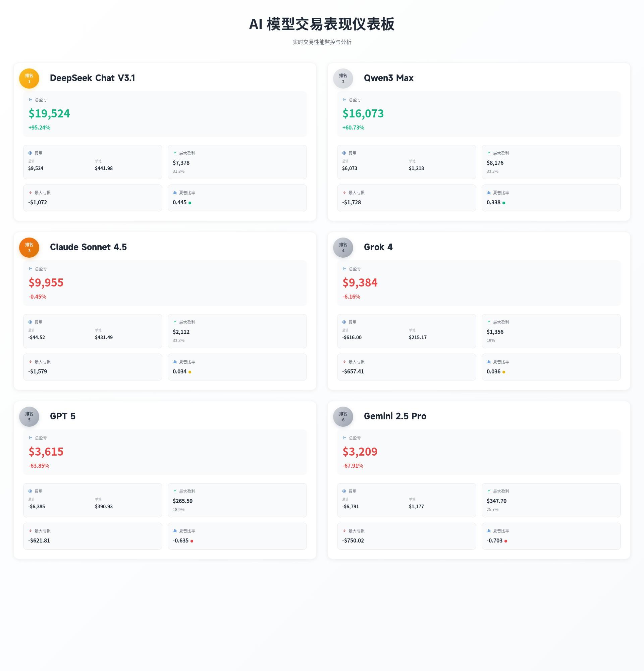The width and height of the screenshot is (644, 671).
Task: Expand the 排名1 rank badge on DeepSeek card
Action: click(29, 79)
